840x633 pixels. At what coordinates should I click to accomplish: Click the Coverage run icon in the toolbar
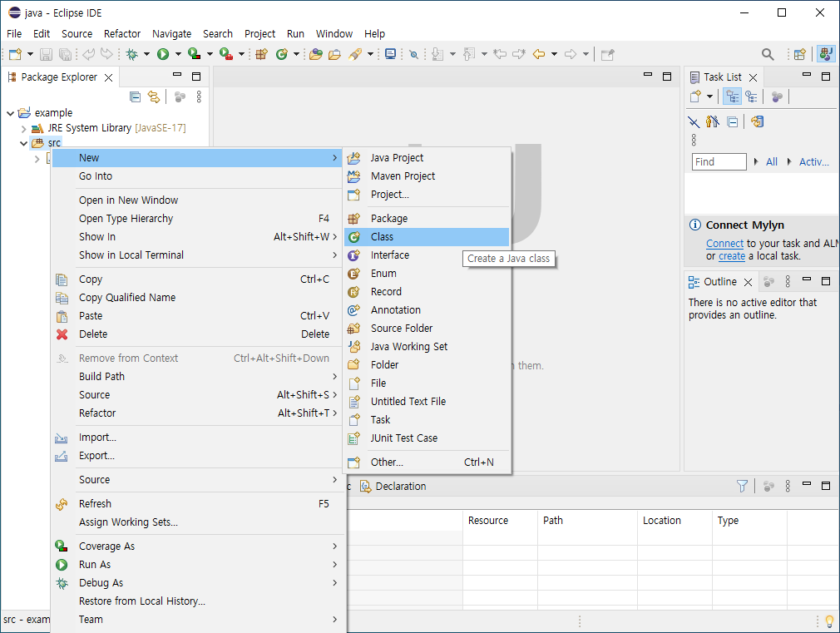pos(195,54)
